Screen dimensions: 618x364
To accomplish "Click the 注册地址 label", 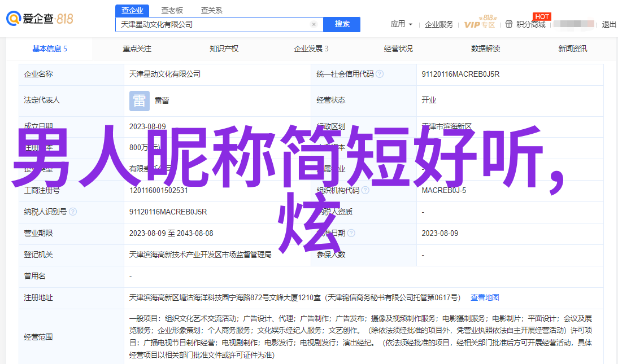I will click(x=38, y=298).
